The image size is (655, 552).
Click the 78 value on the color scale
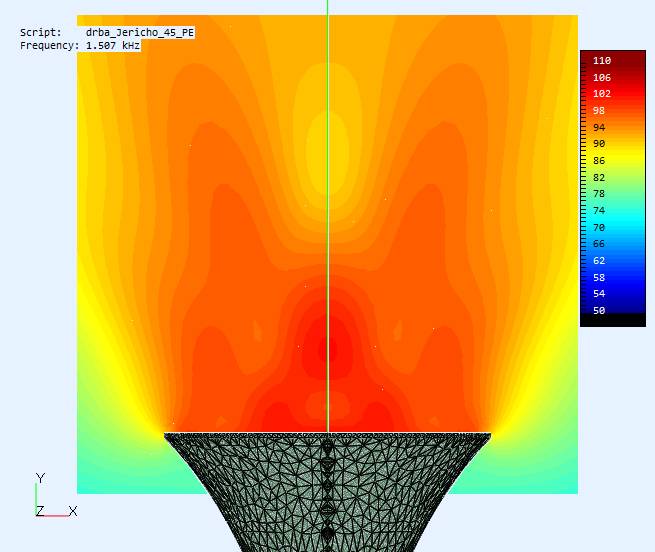[599, 194]
